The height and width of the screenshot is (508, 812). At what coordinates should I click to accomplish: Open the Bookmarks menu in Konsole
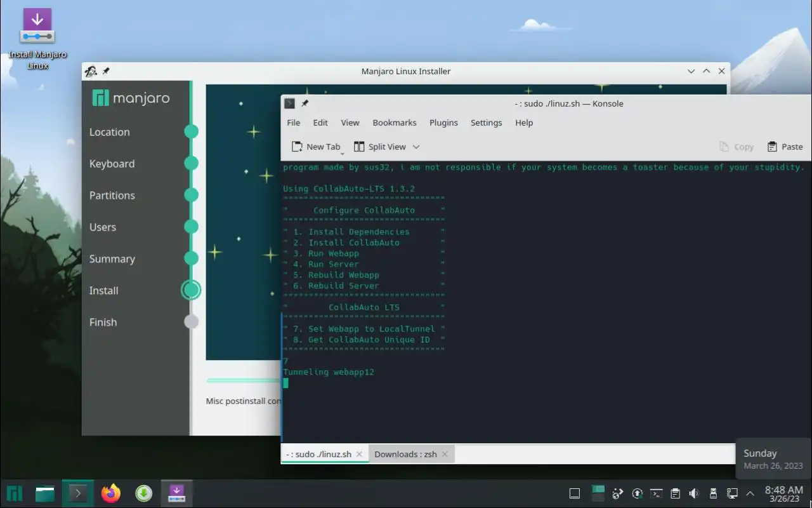(395, 123)
